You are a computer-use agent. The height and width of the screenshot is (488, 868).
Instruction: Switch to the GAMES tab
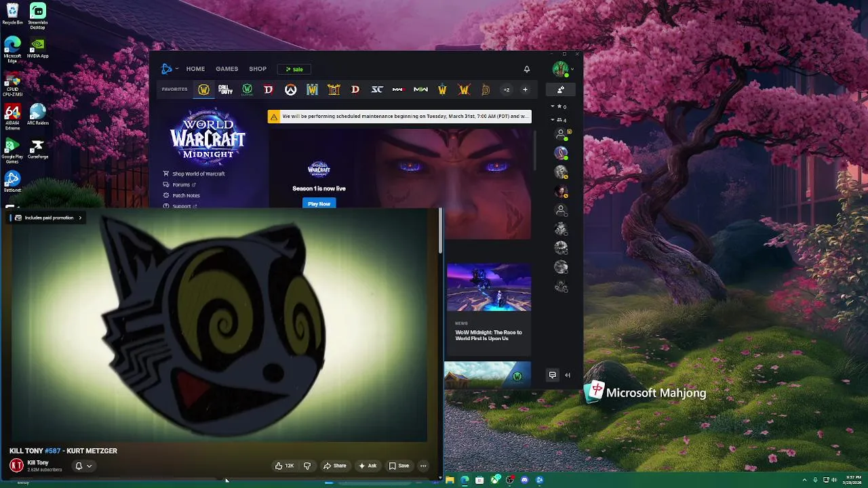point(226,68)
